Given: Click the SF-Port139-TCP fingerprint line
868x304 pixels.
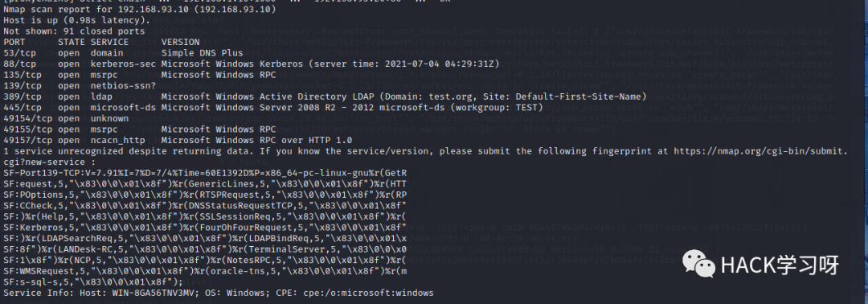Looking at the screenshot, I should tap(206, 173).
